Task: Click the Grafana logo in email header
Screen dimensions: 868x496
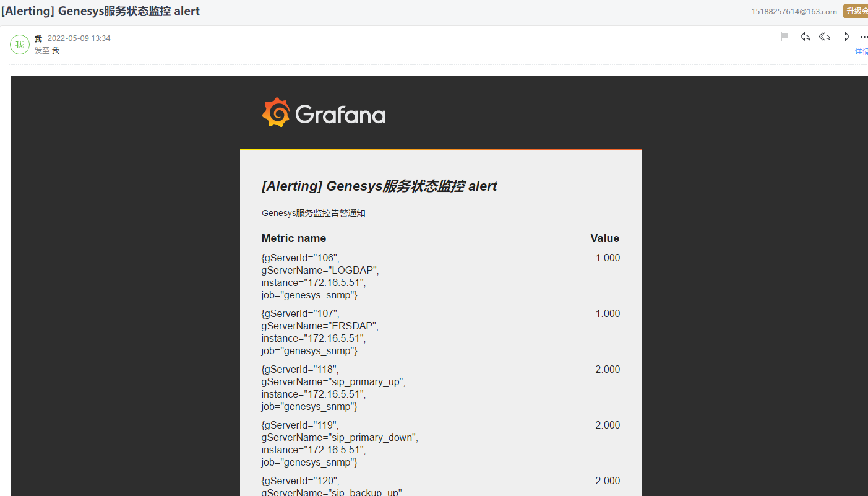Action: point(324,113)
